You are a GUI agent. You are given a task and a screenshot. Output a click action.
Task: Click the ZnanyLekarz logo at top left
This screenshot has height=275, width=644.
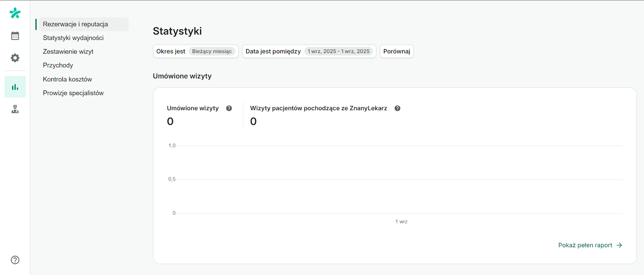click(15, 12)
